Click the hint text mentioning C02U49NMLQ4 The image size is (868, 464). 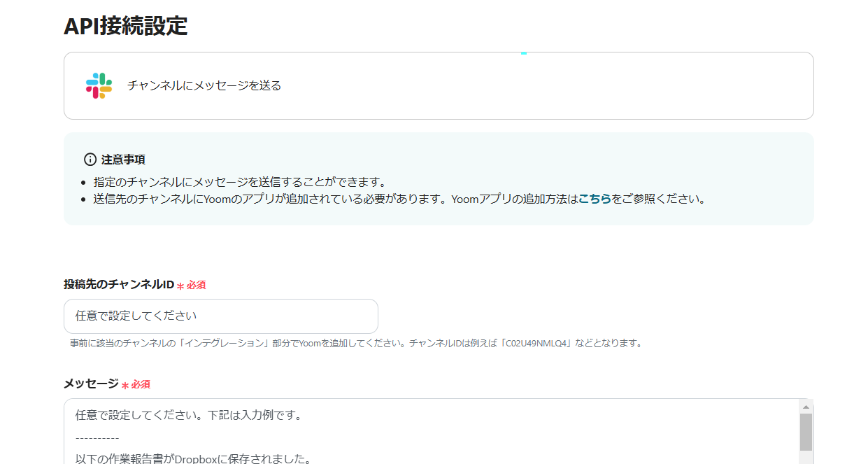coord(356,344)
